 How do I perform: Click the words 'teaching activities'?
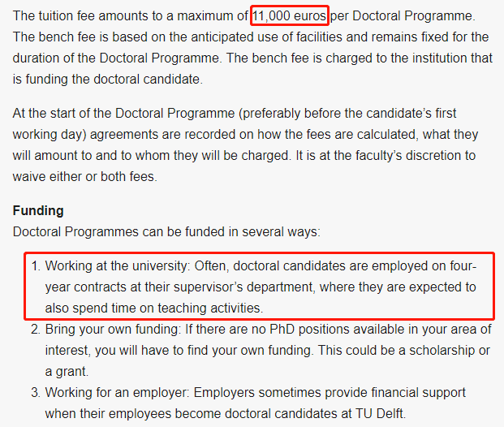pos(209,308)
